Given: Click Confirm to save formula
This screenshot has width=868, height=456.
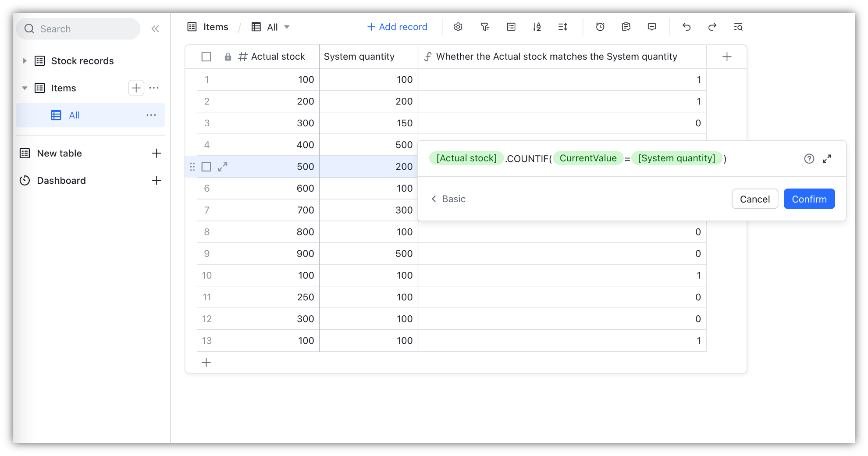Looking at the screenshot, I should [809, 199].
